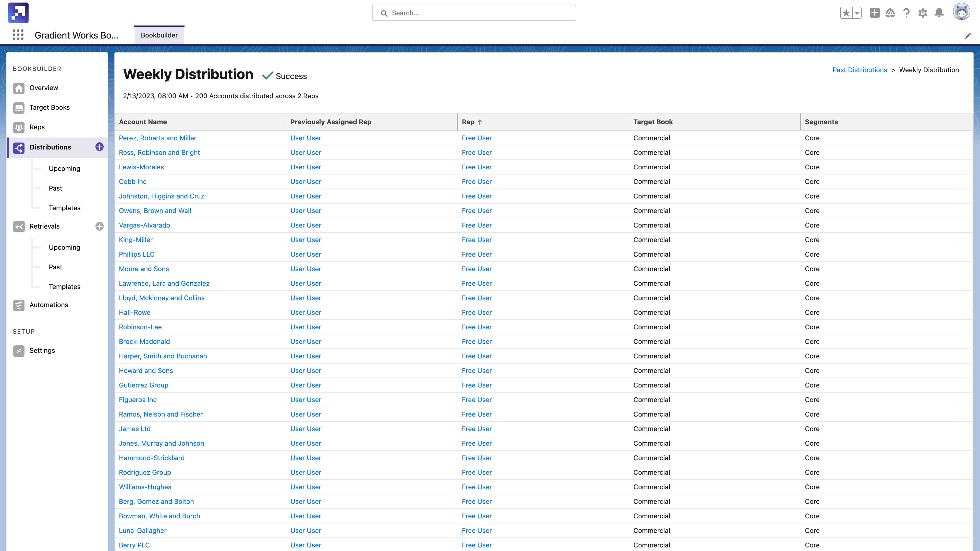Select Templates under Distributions
This screenshot has width=980, height=551.
point(64,208)
